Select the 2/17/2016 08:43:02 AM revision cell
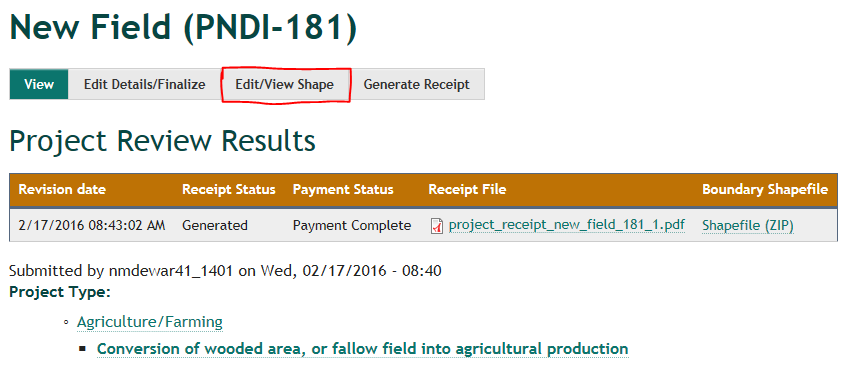846x373 pixels. tap(92, 225)
